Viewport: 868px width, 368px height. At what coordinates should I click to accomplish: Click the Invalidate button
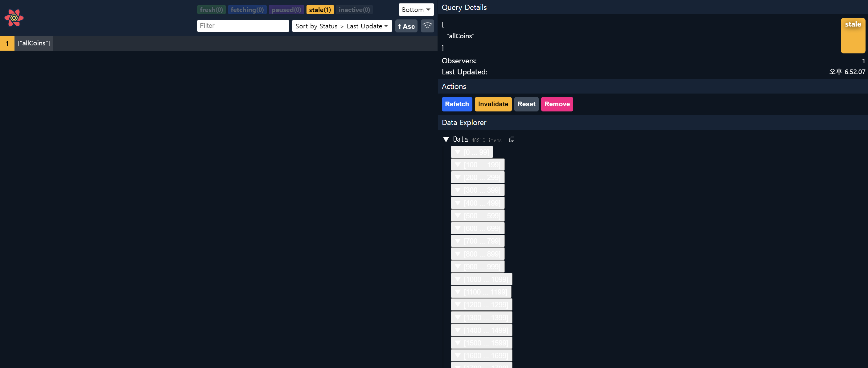pos(493,104)
